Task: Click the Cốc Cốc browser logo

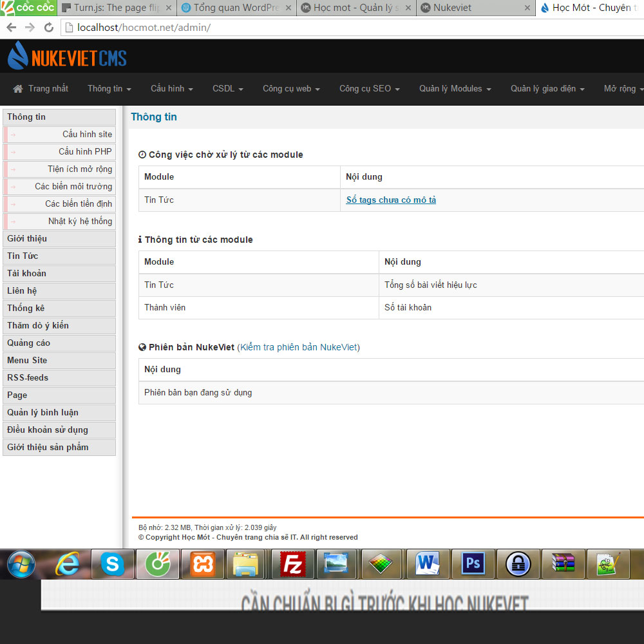Action: pyautogui.click(x=28, y=8)
